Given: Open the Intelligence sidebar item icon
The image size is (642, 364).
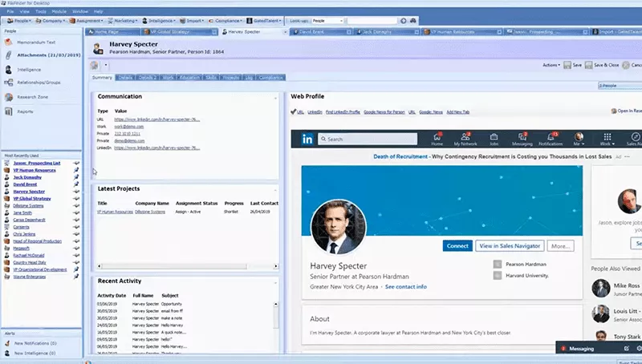Looking at the screenshot, I should (x=8, y=70).
